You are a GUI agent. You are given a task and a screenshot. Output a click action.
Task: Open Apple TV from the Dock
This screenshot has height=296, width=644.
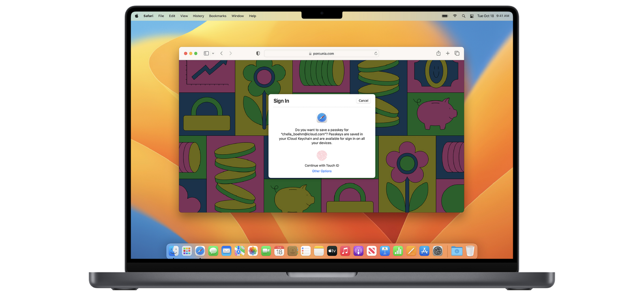(332, 251)
